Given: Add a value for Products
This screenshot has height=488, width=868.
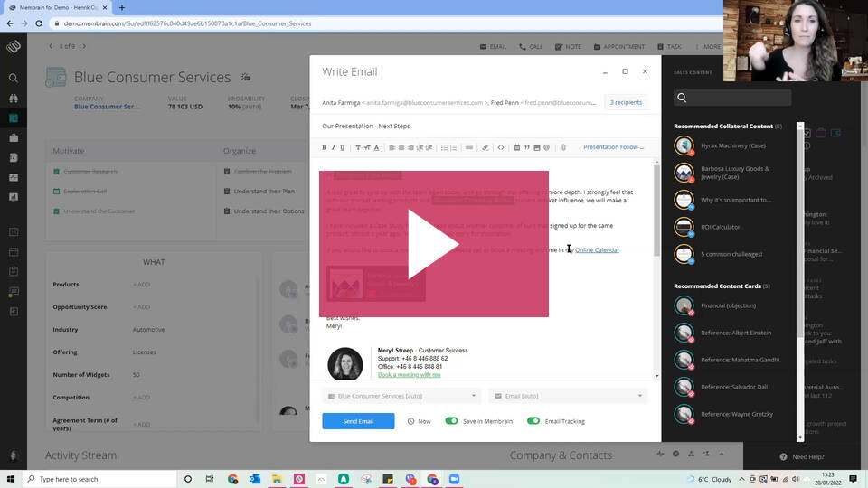Looking at the screenshot, I should tap(142, 285).
